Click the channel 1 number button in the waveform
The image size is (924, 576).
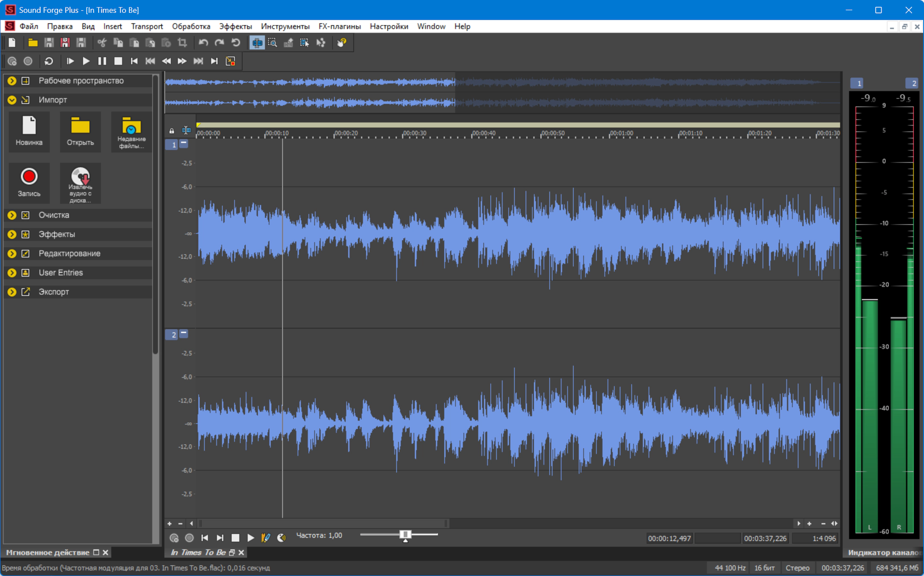tap(172, 145)
